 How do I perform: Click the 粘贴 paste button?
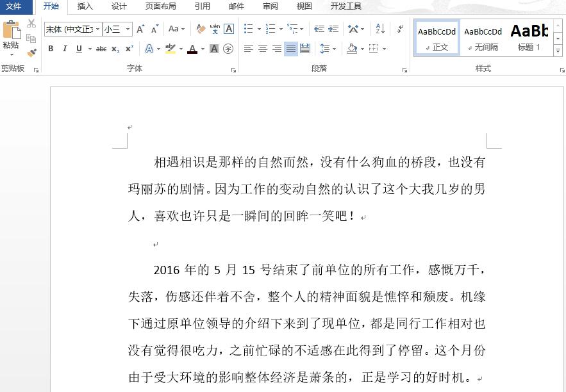(x=12, y=37)
